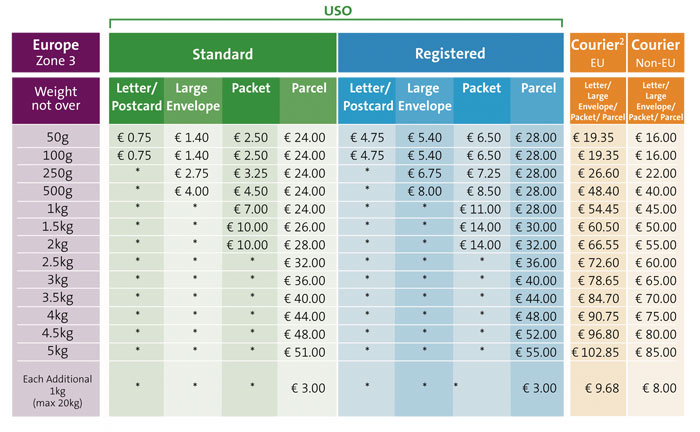Click the USO label at top

click(x=338, y=11)
